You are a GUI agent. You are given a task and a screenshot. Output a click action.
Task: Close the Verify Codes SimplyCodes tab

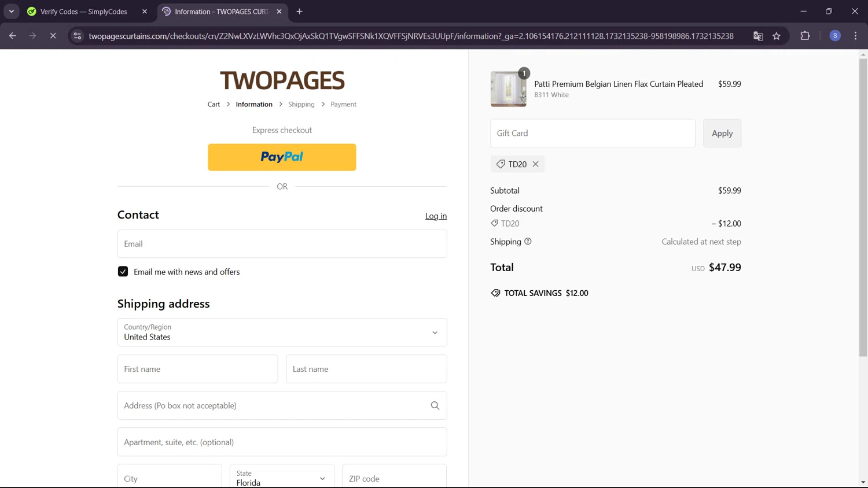point(145,12)
